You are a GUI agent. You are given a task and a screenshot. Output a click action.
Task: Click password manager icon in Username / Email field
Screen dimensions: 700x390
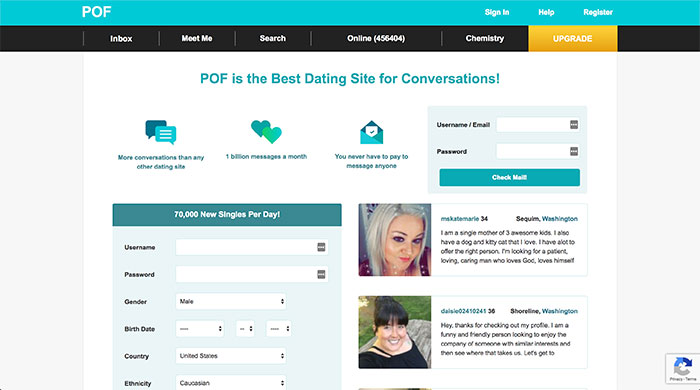pyautogui.click(x=574, y=124)
